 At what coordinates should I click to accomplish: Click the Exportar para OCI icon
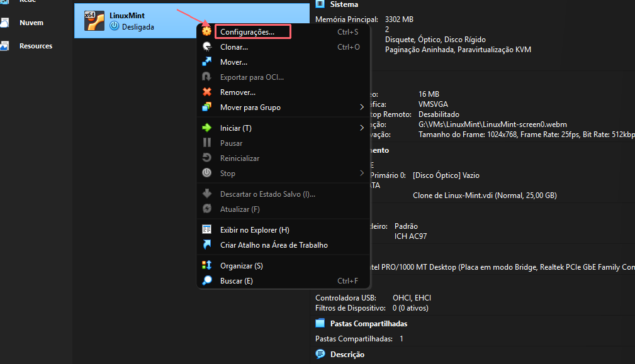[207, 77]
